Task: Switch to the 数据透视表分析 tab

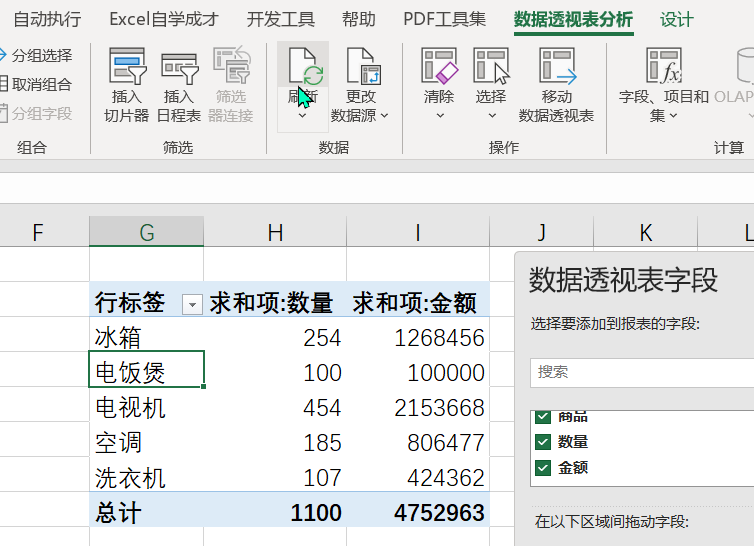Action: click(x=574, y=19)
